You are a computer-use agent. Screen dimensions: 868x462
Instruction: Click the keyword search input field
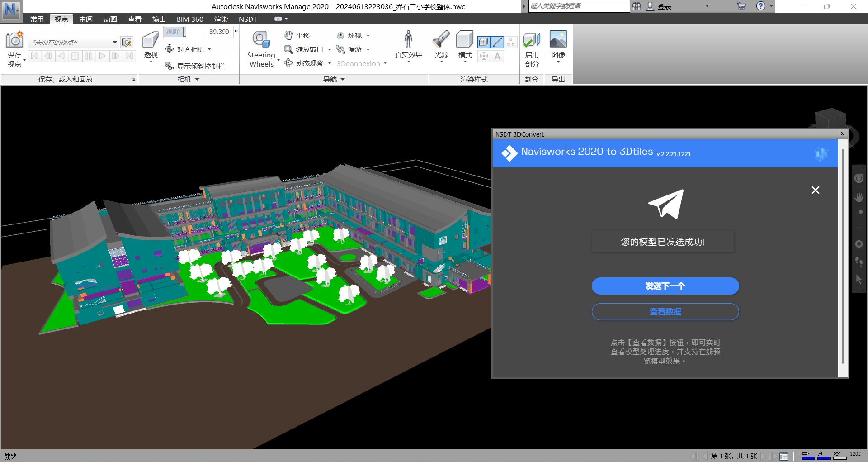[x=579, y=6]
